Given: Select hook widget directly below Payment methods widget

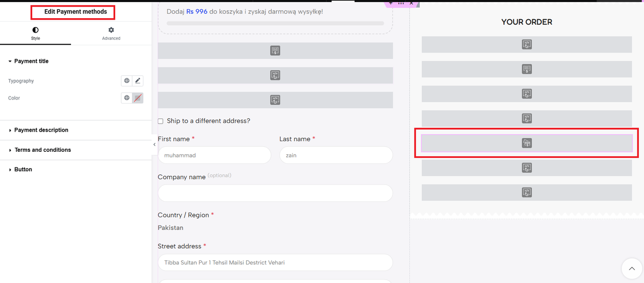Looking at the screenshot, I should (x=527, y=168).
